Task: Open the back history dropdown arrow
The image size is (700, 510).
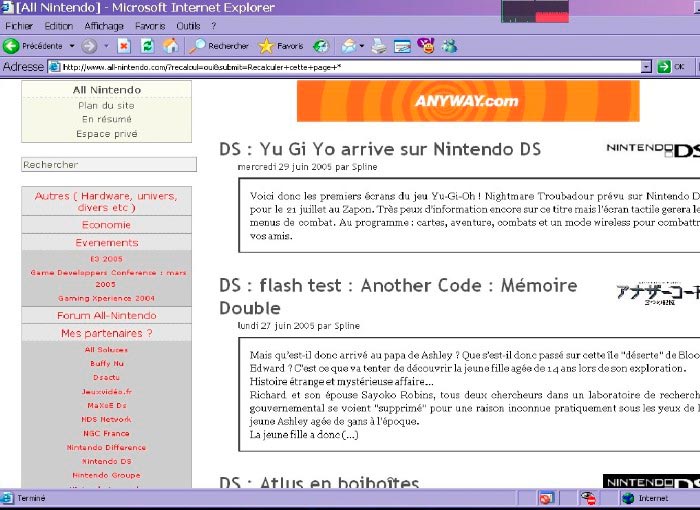Action: [72, 46]
